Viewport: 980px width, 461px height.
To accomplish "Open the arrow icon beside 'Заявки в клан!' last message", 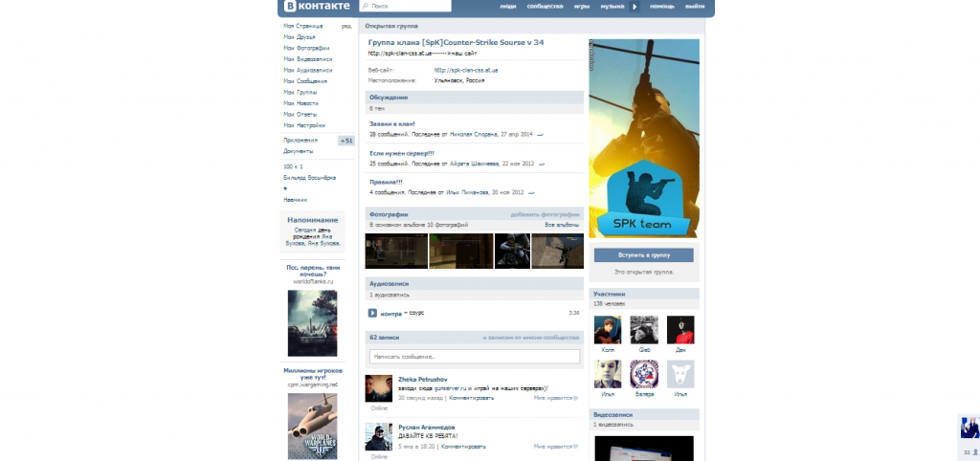I will pyautogui.click(x=541, y=135).
